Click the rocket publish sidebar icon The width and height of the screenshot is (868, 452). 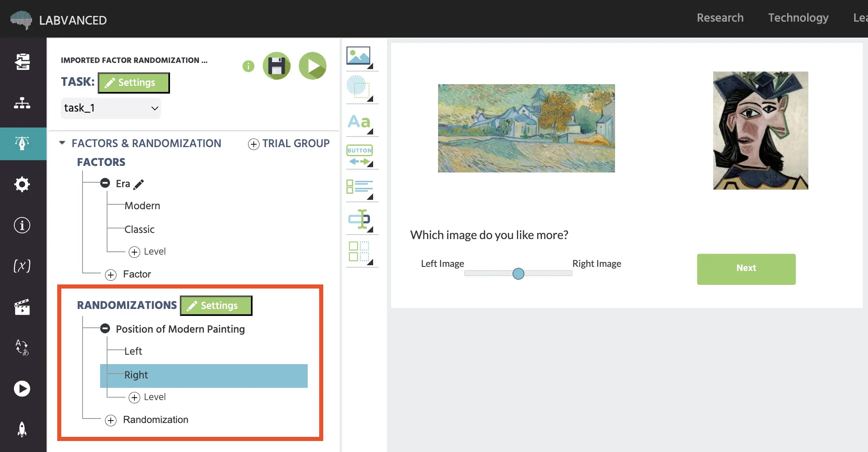[x=22, y=430]
